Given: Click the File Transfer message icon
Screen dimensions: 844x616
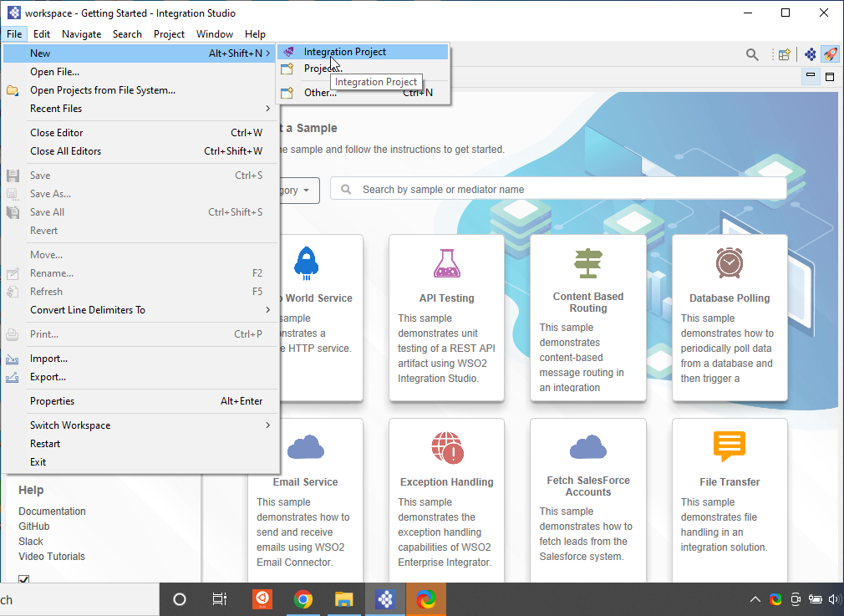Looking at the screenshot, I should (x=730, y=446).
